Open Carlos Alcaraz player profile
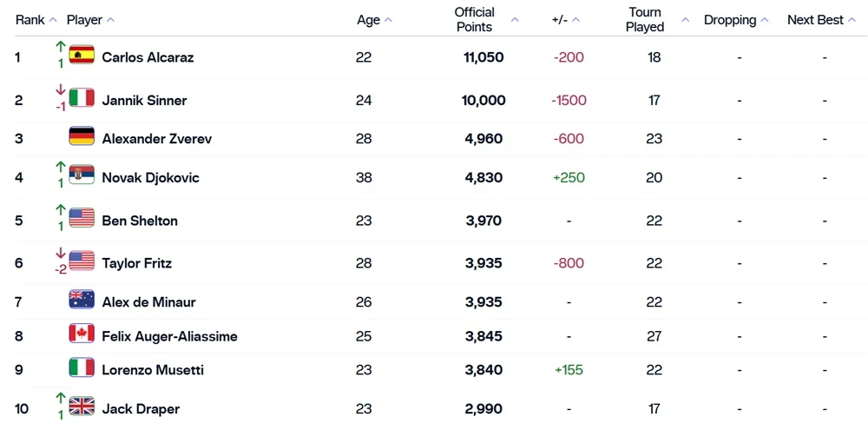 [148, 57]
